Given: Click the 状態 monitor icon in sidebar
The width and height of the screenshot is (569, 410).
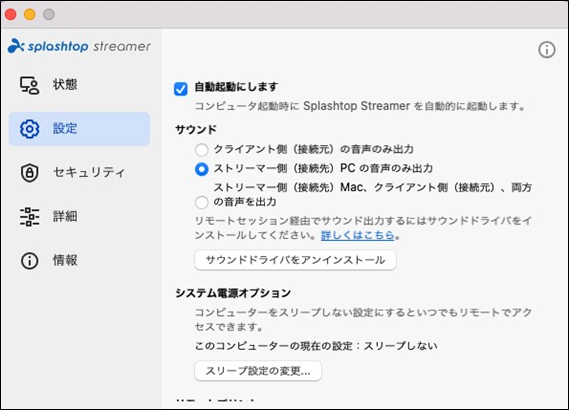Looking at the screenshot, I should 29,85.
